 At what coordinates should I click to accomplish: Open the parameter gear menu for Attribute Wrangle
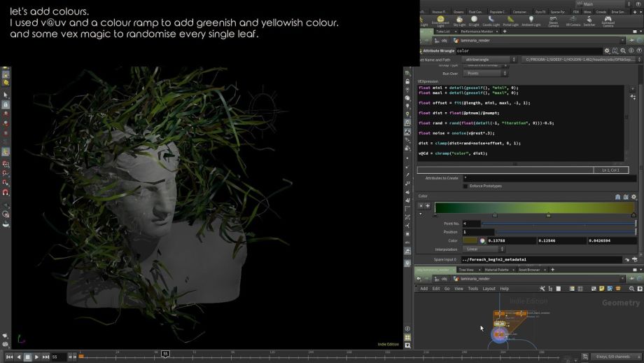coord(607,50)
